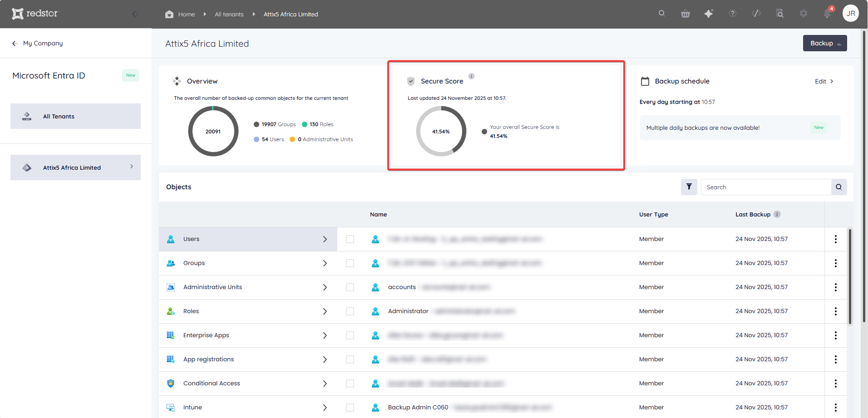
Task: Click the grey Groups legend dot
Action: click(256, 124)
